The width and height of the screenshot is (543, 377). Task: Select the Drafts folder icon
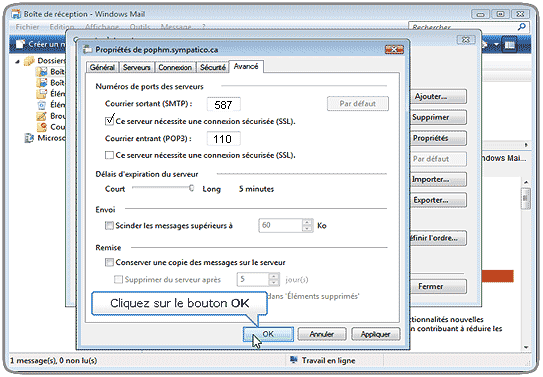pos(42,116)
